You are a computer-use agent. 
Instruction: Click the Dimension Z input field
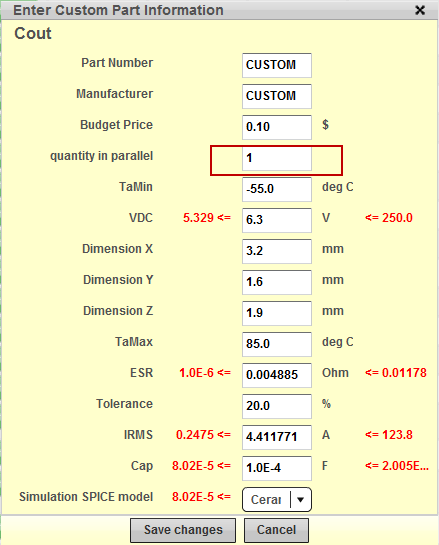(x=277, y=313)
